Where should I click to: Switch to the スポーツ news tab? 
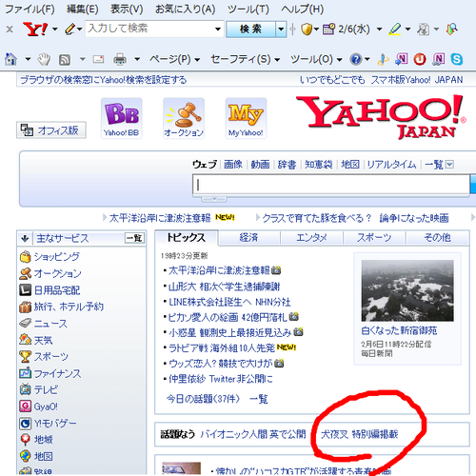[x=374, y=238]
